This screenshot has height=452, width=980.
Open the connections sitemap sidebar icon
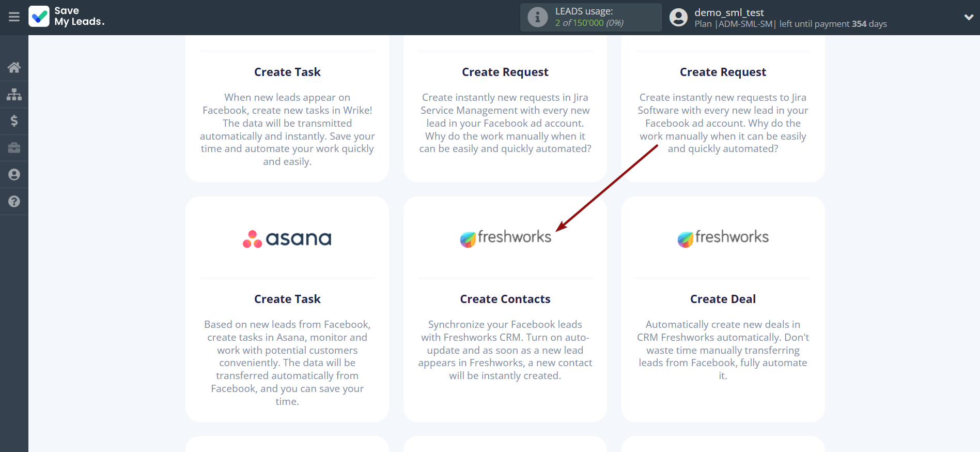tap(14, 94)
